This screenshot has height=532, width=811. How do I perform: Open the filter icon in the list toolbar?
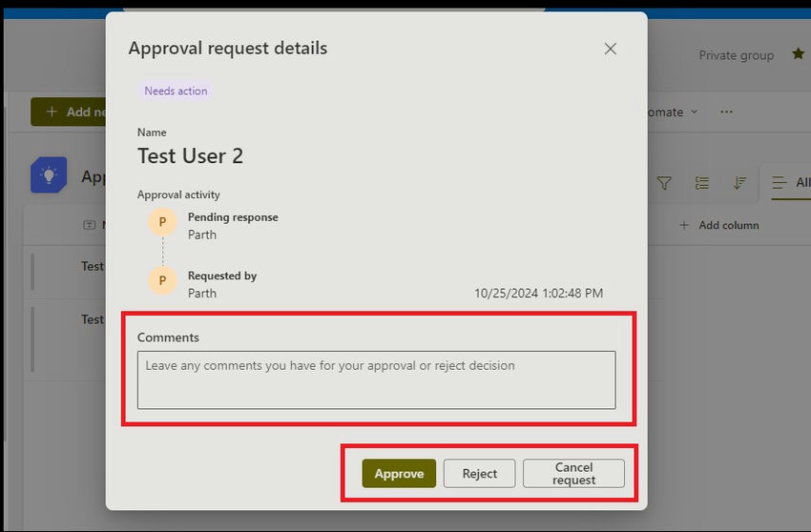(664, 182)
